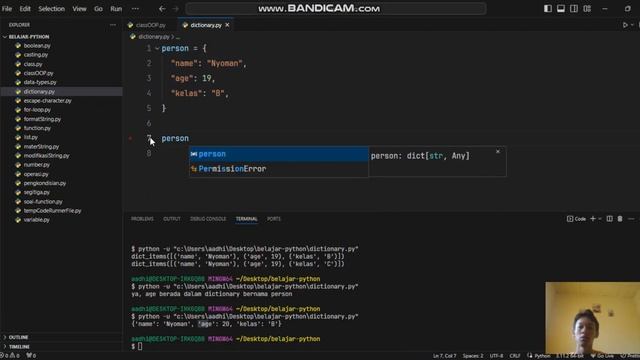Screen dimensions: 640x360
Task: Open number.py file
Action: click(36, 165)
